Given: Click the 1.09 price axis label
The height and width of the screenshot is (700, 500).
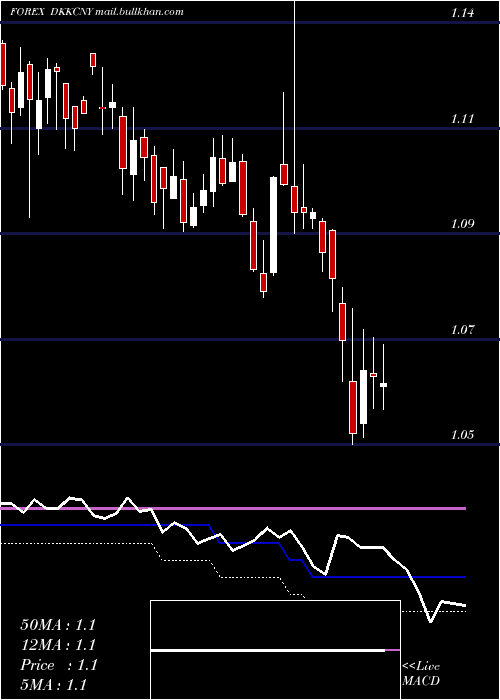Looking at the screenshot, I should [x=462, y=224].
